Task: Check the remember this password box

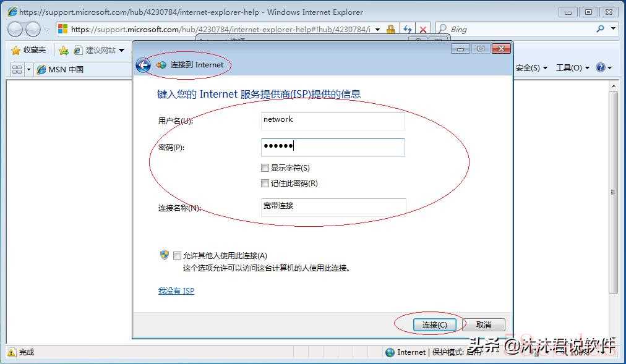Action: pos(265,184)
